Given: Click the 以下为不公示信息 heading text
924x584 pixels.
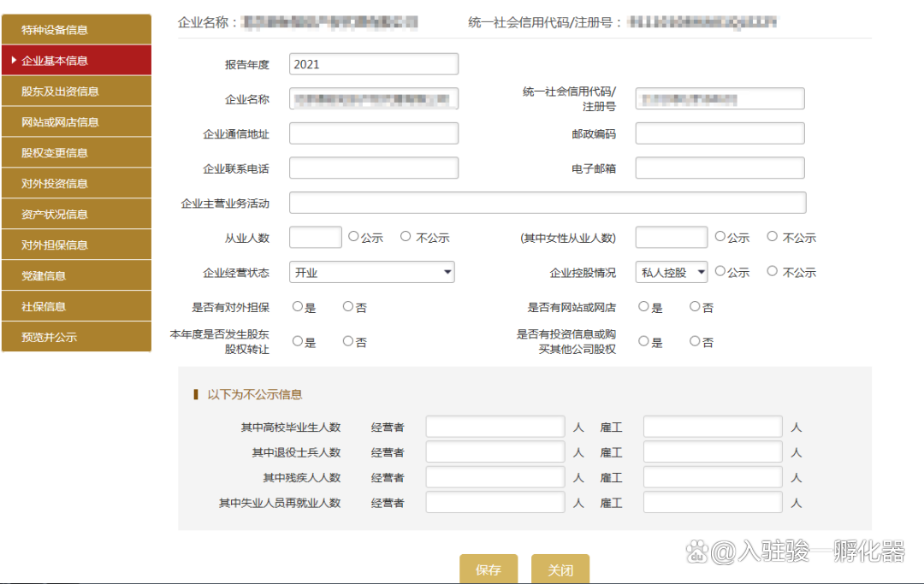Looking at the screenshot, I should tap(255, 394).
